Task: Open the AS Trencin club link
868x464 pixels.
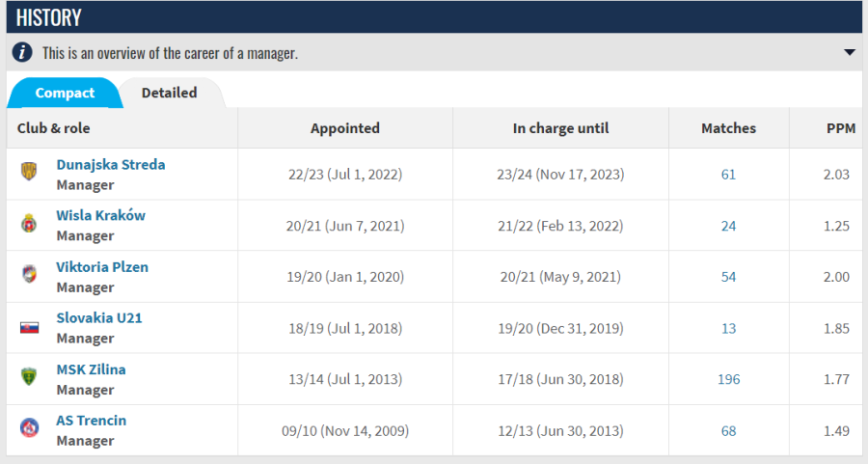Action: point(92,421)
